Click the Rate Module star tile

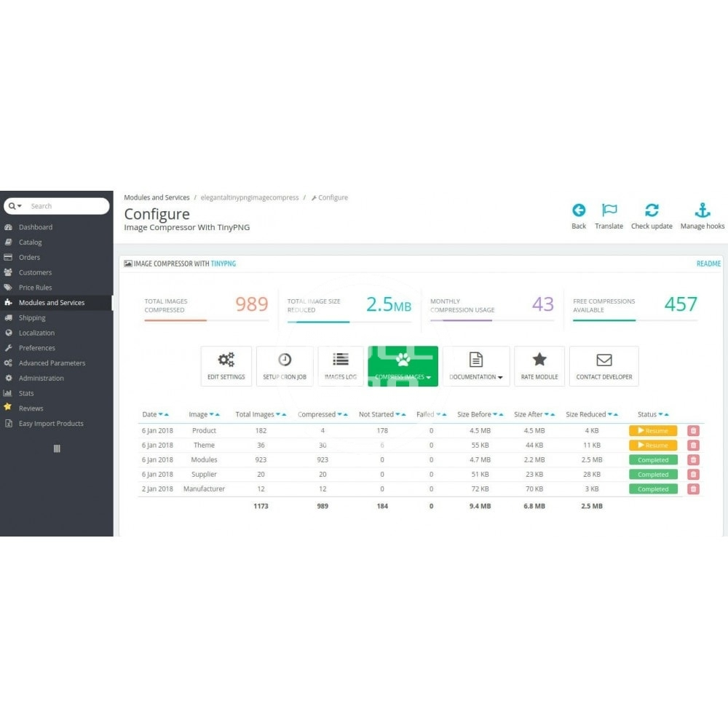click(x=539, y=365)
